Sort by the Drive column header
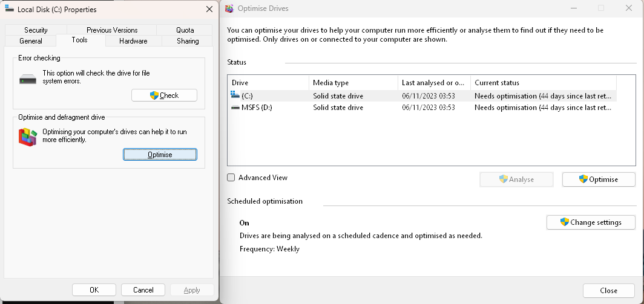644x304 pixels. pyautogui.click(x=268, y=83)
